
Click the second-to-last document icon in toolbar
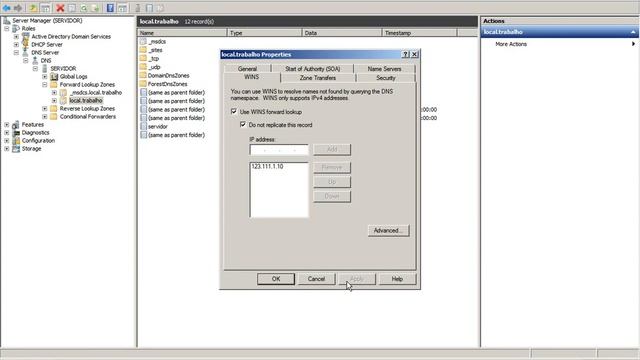point(149,8)
